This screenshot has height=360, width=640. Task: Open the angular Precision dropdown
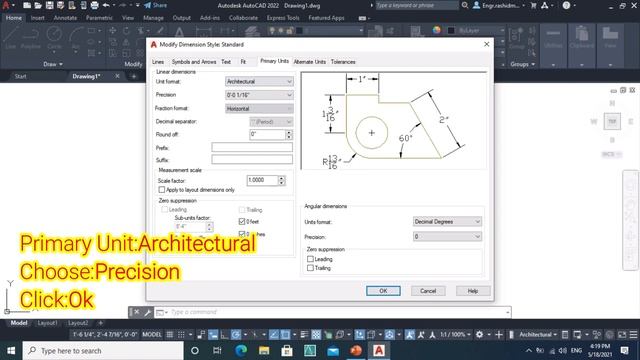click(x=447, y=237)
